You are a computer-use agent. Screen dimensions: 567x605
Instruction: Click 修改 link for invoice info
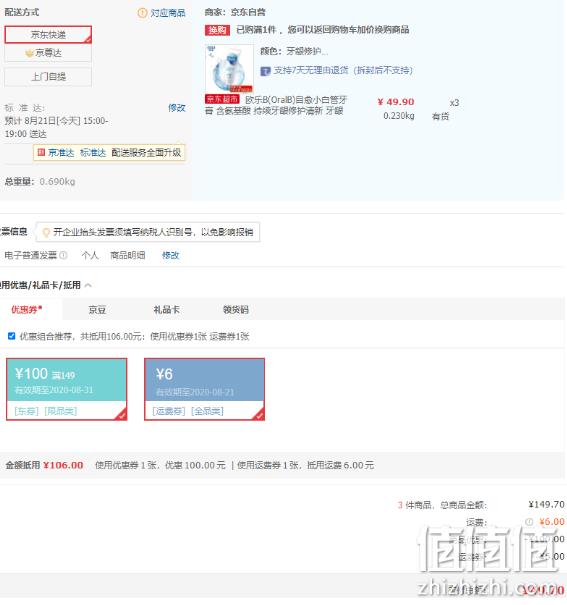pyautogui.click(x=170, y=255)
